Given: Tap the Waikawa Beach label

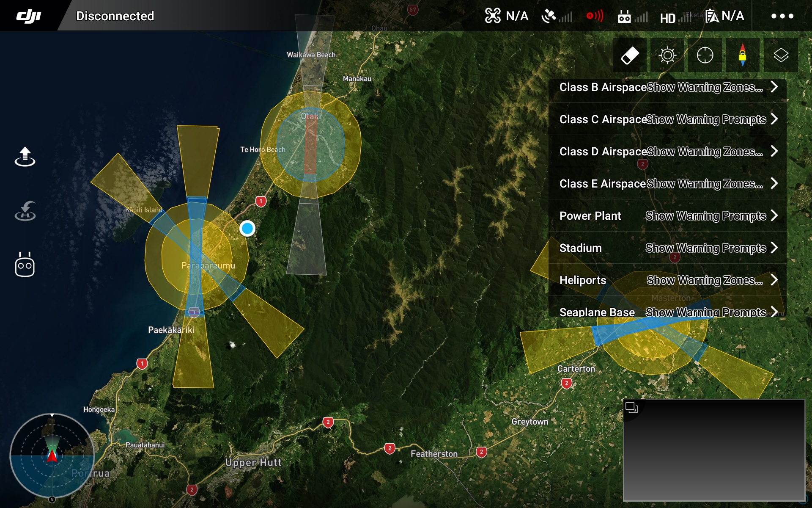Looking at the screenshot, I should pyautogui.click(x=311, y=55).
